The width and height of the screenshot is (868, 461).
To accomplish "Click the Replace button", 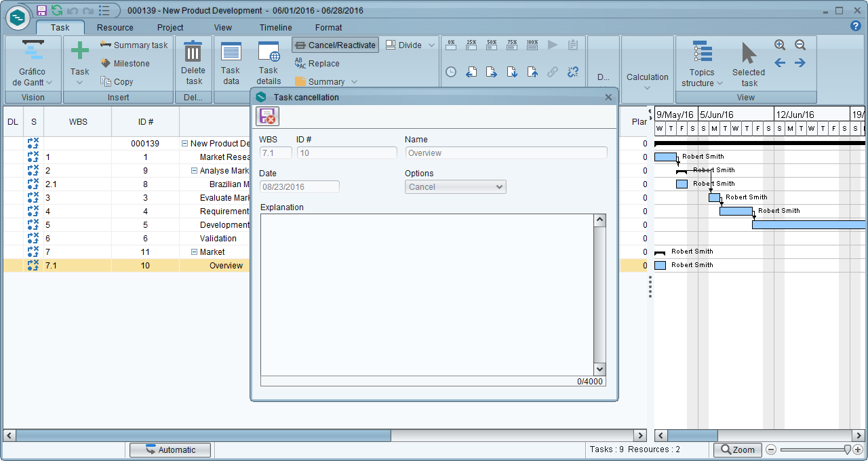I will point(317,63).
